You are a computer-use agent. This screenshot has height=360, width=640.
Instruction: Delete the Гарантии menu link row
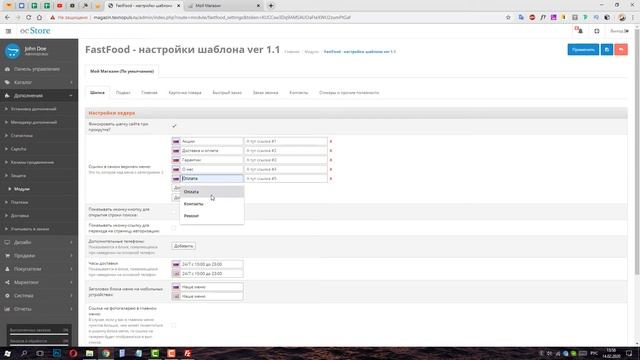331,160
